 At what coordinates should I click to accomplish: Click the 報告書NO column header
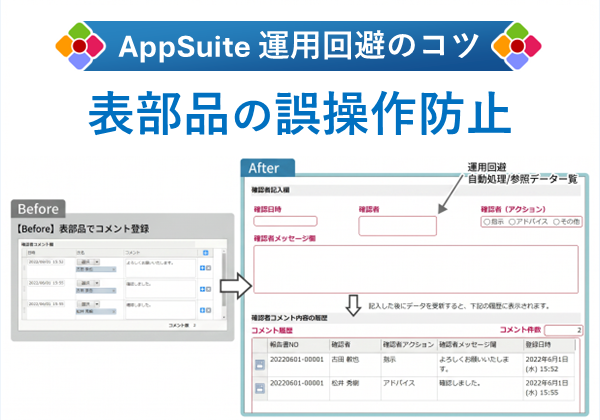click(x=298, y=345)
